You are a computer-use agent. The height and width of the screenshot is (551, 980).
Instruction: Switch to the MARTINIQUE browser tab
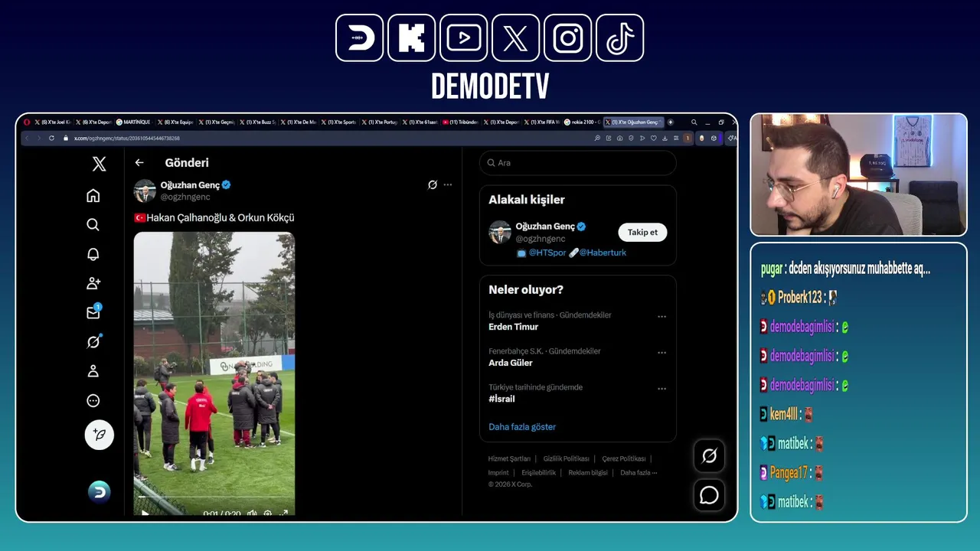[x=134, y=122]
